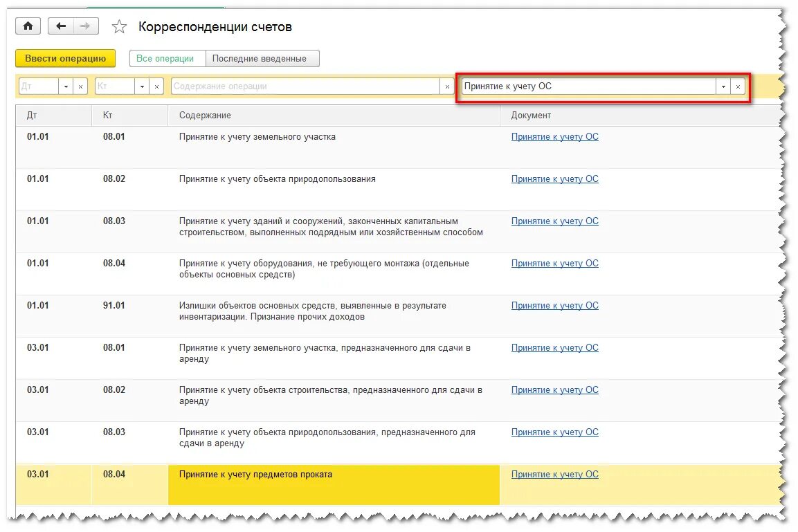Click inside the Дт filter input field
This screenshot has width=798, height=532.
[x=38, y=86]
